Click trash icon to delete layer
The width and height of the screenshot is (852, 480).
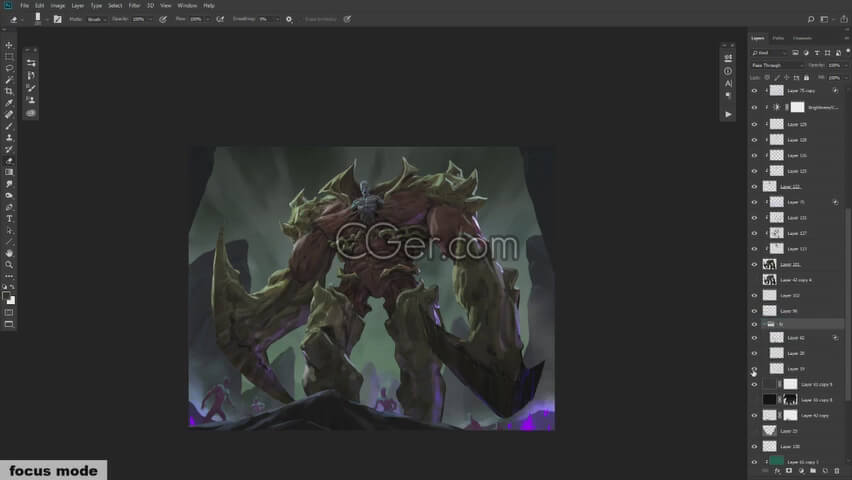coord(837,471)
